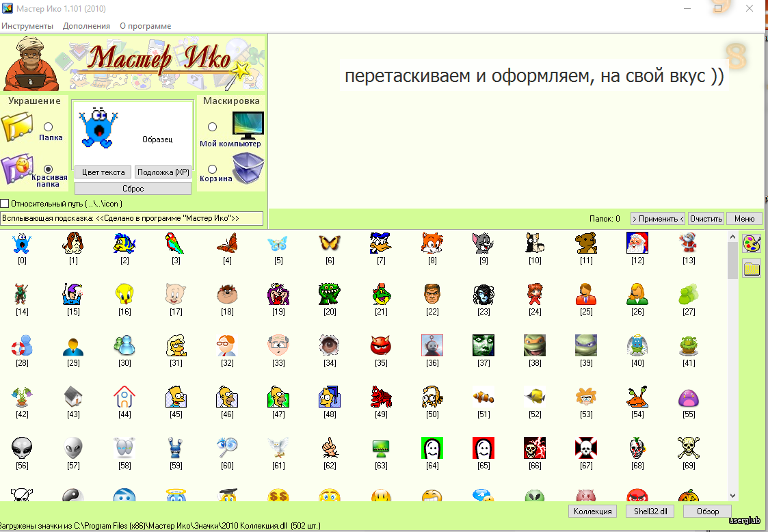Click the Применить button
The height and width of the screenshot is (532, 768).
658,219
